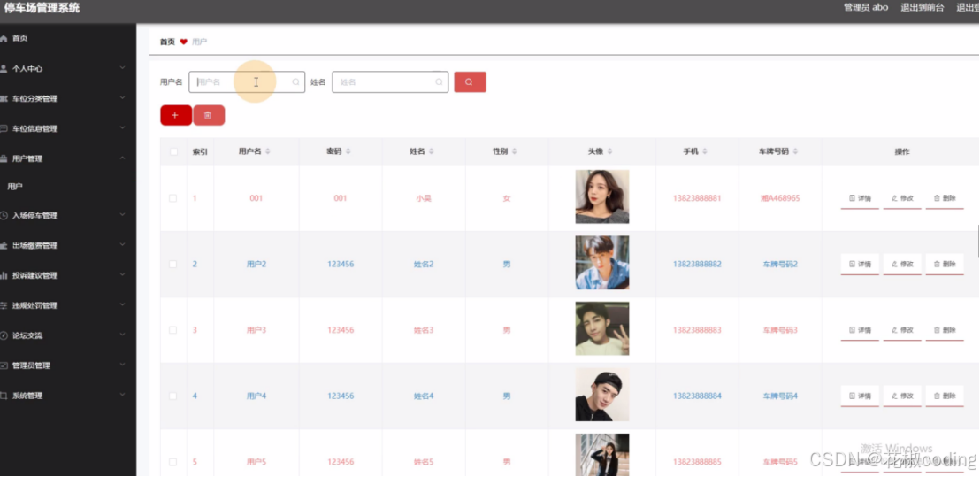
Task: Click the red search button with magnifier
Action: pyautogui.click(x=470, y=82)
